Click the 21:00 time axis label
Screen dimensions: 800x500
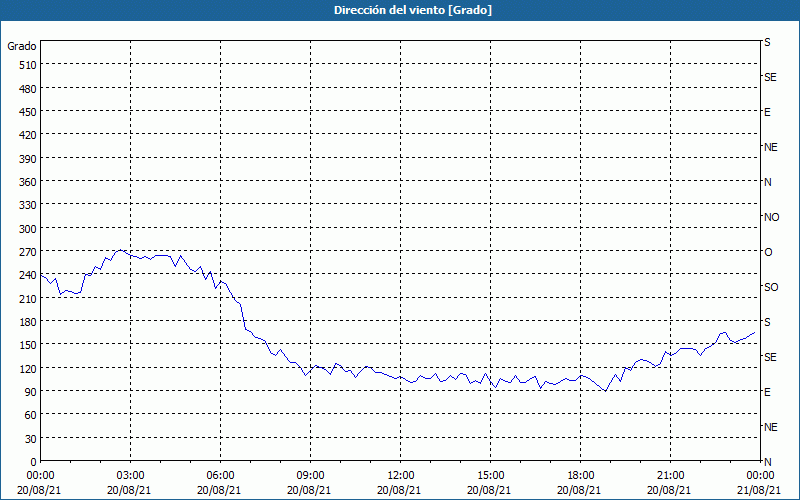click(x=670, y=476)
